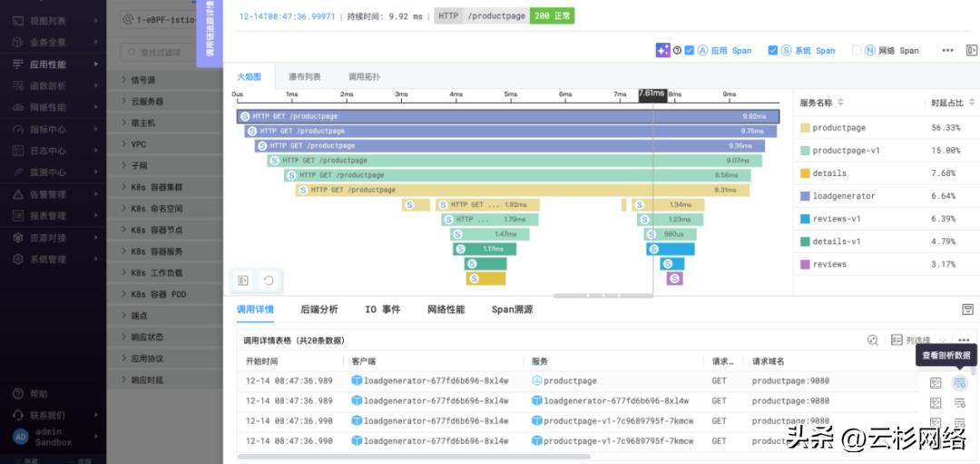The width and height of the screenshot is (980, 464).
Task: Open the more options ellipsis above flame graph
Action: (x=947, y=51)
